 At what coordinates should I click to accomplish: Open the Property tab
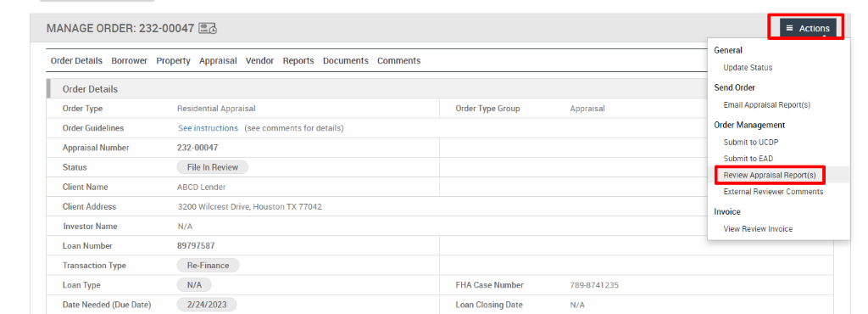[x=173, y=61]
